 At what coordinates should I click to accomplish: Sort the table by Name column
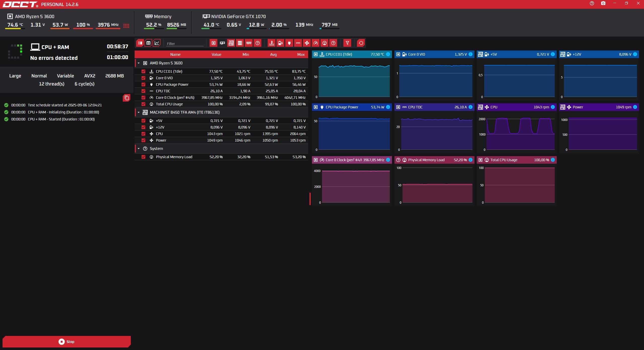coord(175,55)
